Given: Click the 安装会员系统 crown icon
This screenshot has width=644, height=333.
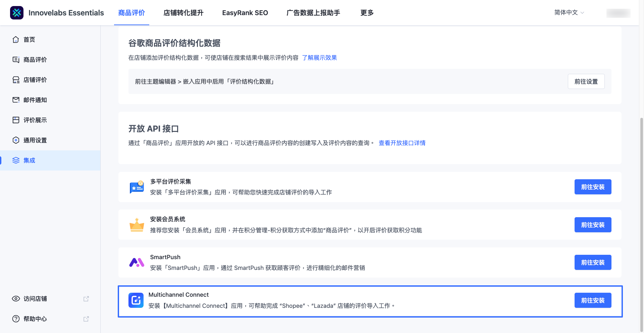Looking at the screenshot, I should 137,225.
